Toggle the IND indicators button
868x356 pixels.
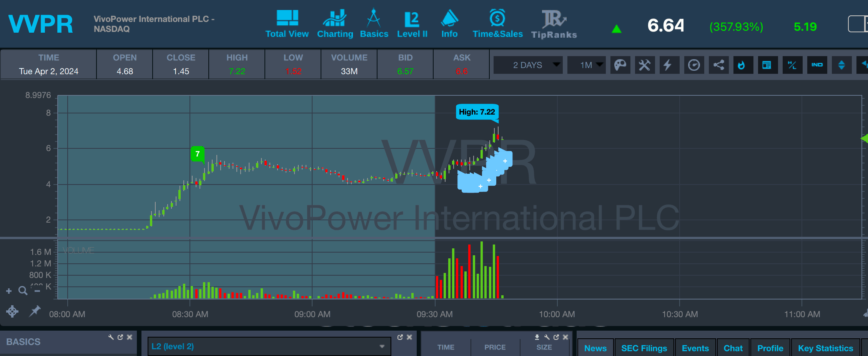[817, 65]
